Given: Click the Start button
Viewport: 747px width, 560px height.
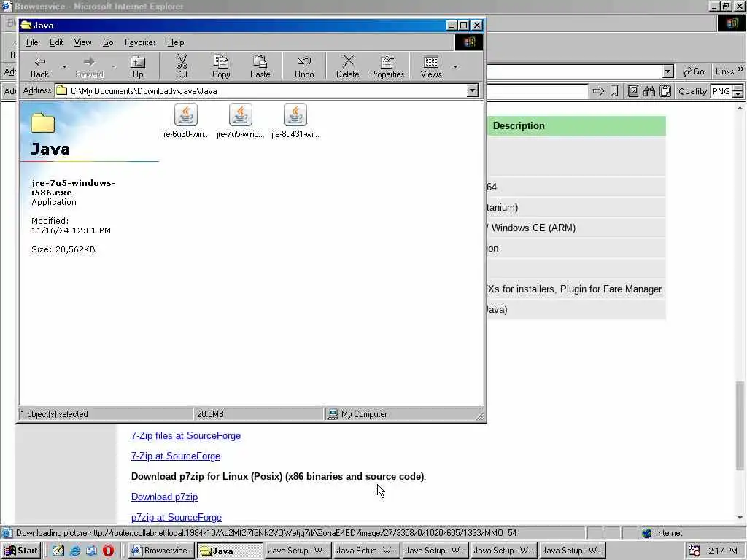Looking at the screenshot, I should pyautogui.click(x=21, y=551).
